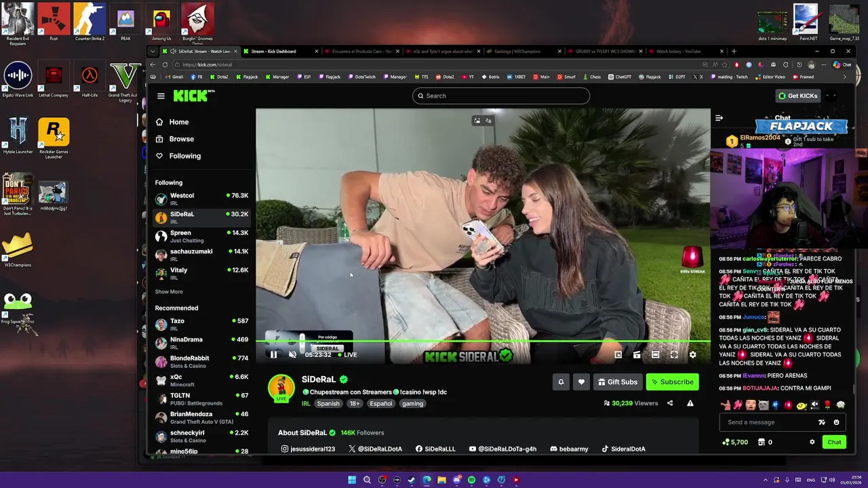Viewport: 868px width, 488px height.
Task: Open SideralDotA TikTok link
Action: [x=623, y=449]
